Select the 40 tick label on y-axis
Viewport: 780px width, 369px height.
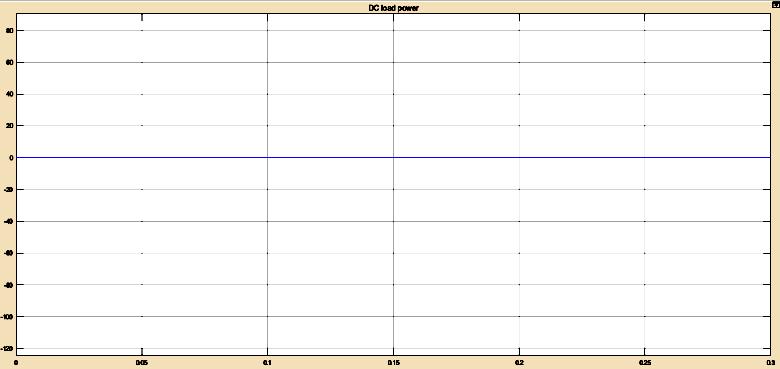click(x=9, y=94)
